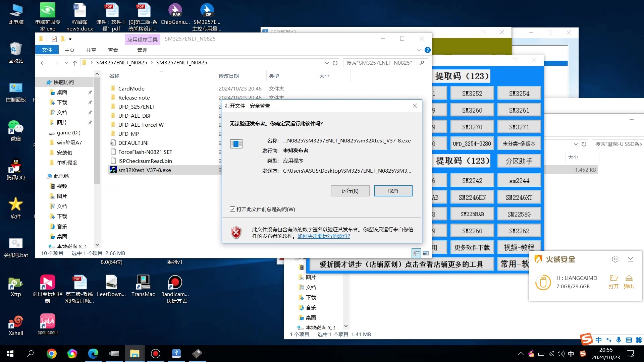Expand the recent locations dropdown arrow
Screen dimensions: 644x362
point(66,63)
